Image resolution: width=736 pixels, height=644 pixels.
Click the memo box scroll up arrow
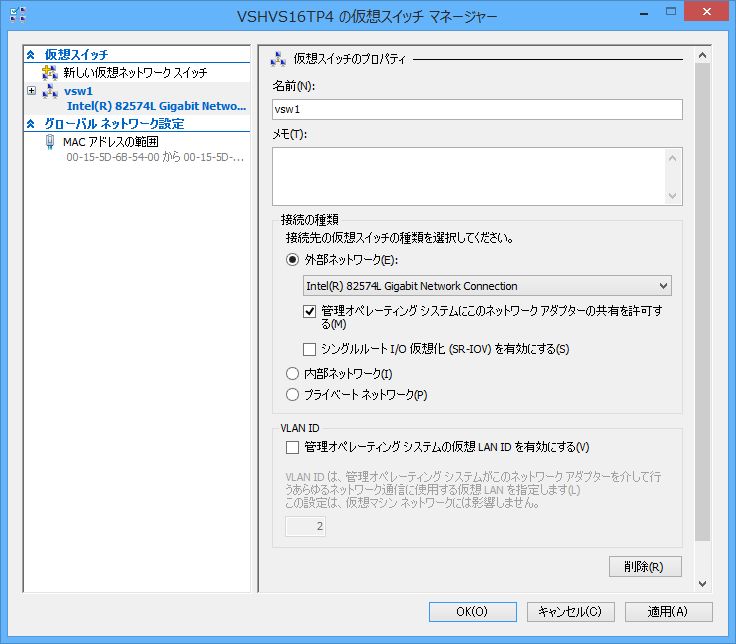pyautogui.click(x=672, y=158)
